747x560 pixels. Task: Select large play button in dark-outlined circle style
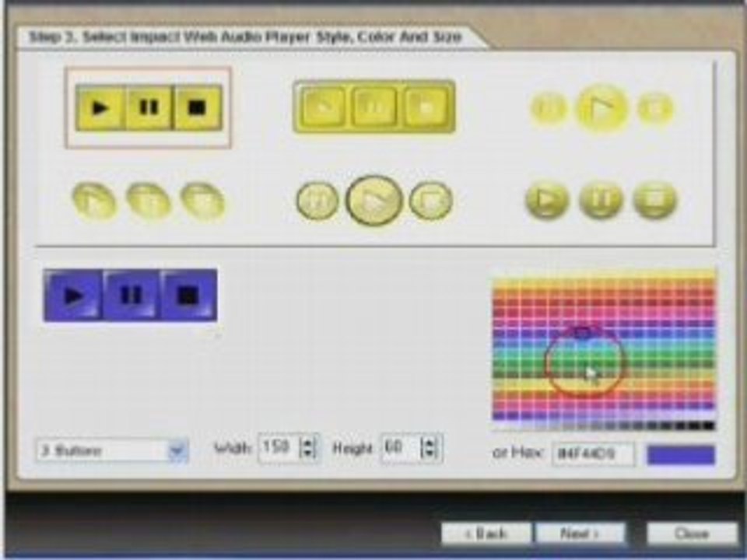click(374, 200)
